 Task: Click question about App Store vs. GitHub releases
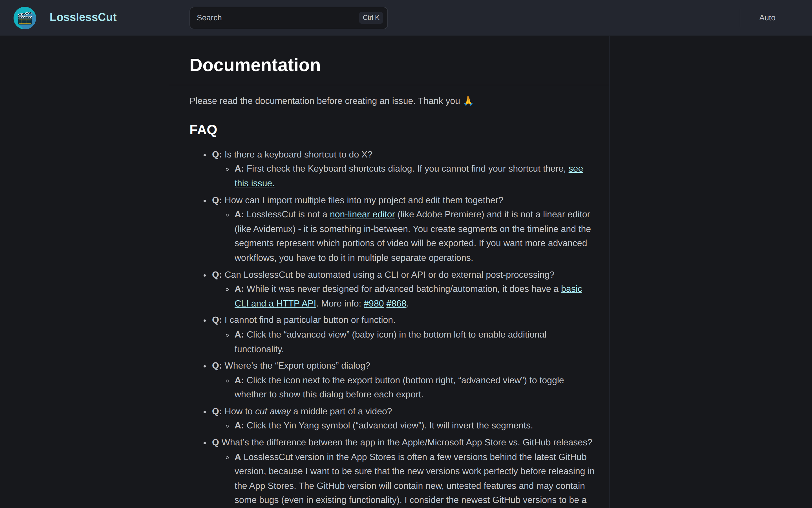pos(402,442)
